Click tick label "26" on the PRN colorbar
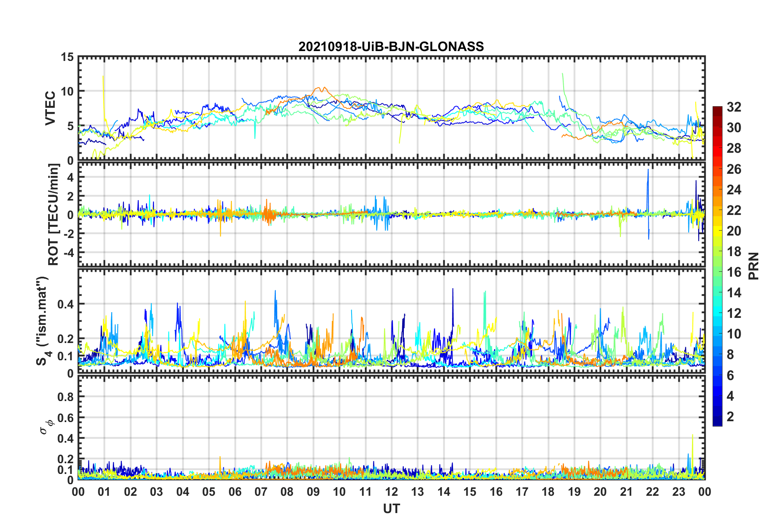783x532 pixels. click(x=734, y=169)
